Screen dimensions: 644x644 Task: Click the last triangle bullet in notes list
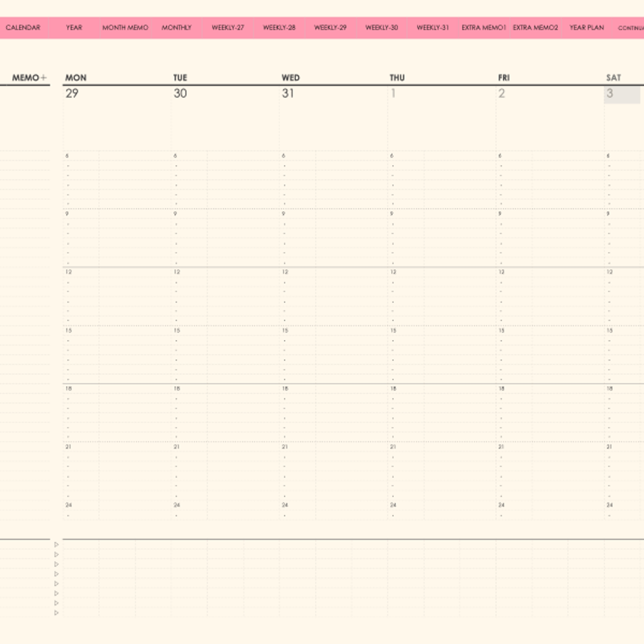tap(57, 612)
